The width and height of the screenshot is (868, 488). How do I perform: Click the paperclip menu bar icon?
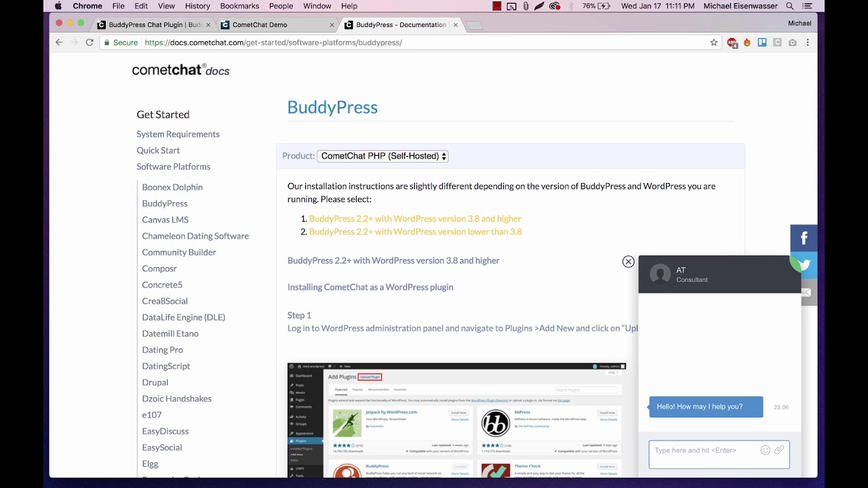coord(526,6)
